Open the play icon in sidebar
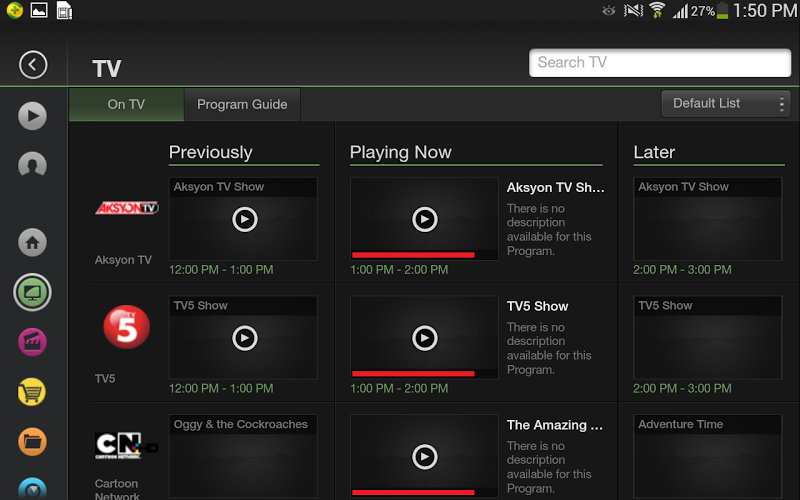The image size is (800, 500). tap(33, 116)
